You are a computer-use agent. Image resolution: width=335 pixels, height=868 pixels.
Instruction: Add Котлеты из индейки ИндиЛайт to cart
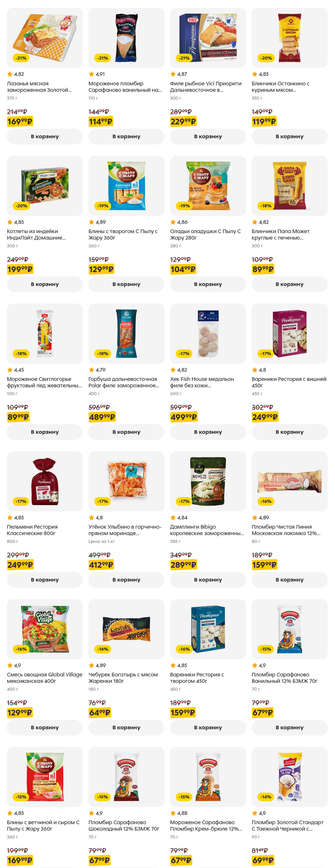45,284
